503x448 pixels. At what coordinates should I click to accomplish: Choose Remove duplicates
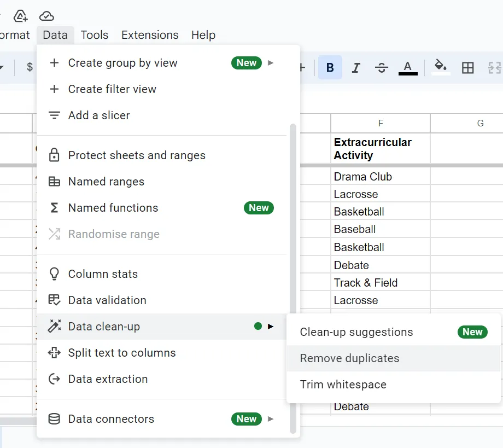pos(394,358)
